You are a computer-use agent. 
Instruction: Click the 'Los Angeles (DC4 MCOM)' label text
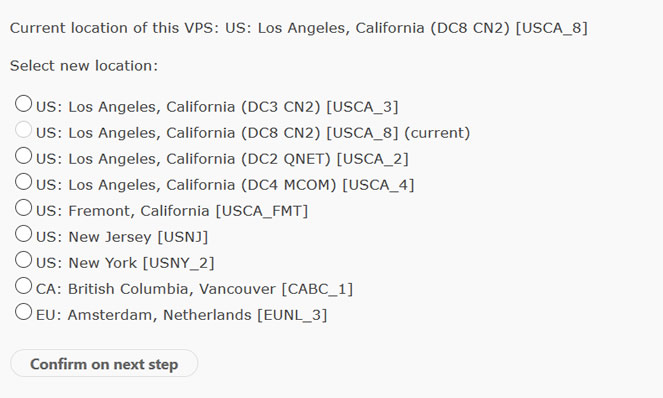(x=225, y=185)
